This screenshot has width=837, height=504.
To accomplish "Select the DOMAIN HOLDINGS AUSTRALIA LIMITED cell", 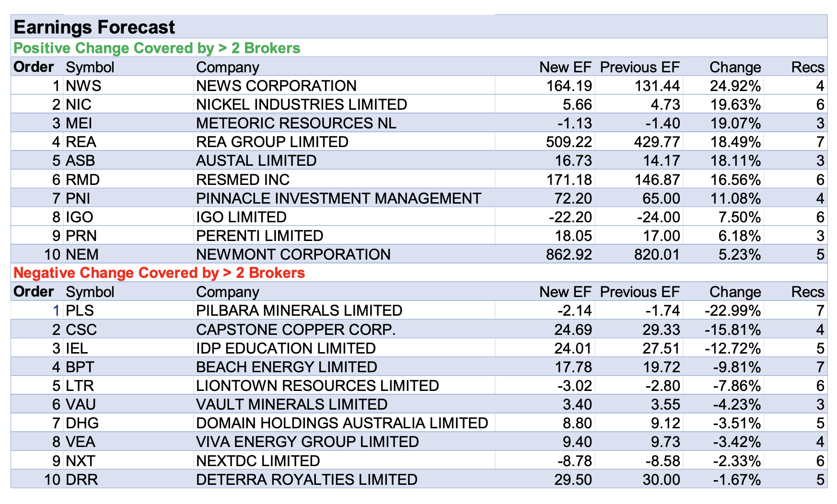I will (x=342, y=423).
